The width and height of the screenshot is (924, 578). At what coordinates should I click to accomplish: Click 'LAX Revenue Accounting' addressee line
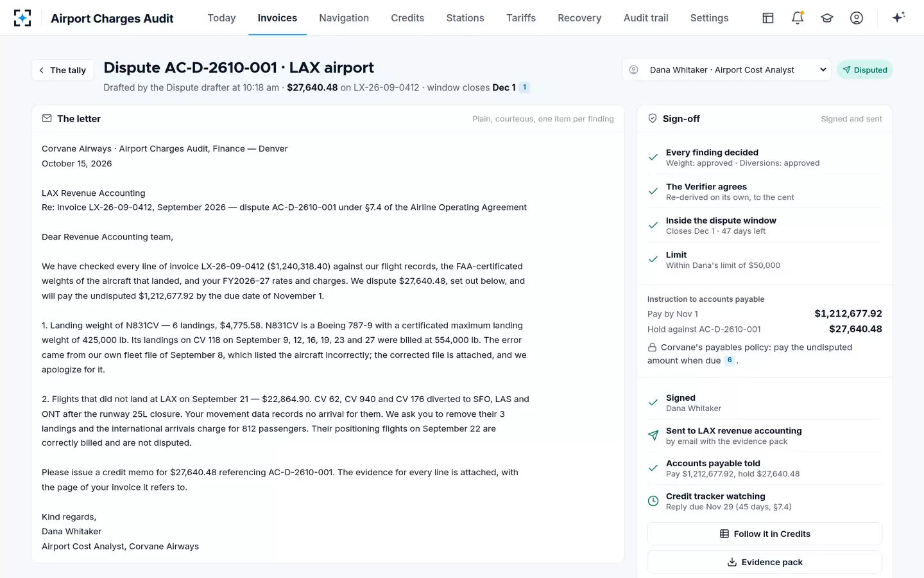click(x=94, y=193)
